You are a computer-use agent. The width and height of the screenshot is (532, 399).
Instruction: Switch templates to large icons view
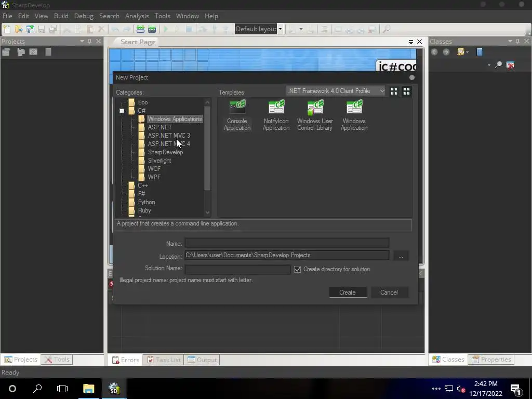(406, 91)
